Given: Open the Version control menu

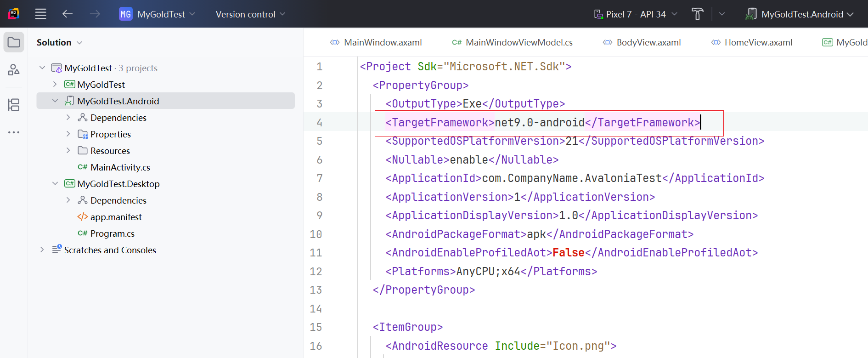Looking at the screenshot, I should click(250, 14).
